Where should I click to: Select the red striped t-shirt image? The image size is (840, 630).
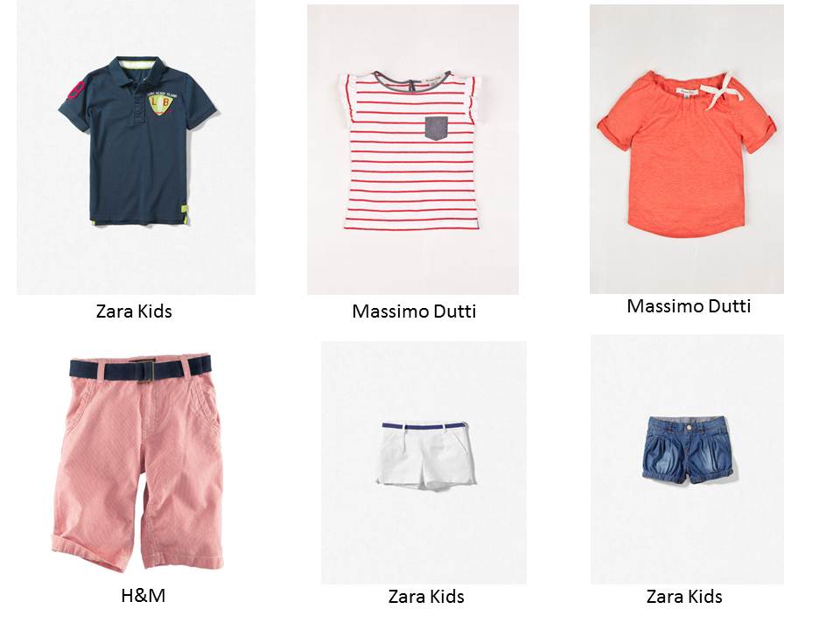(x=410, y=150)
